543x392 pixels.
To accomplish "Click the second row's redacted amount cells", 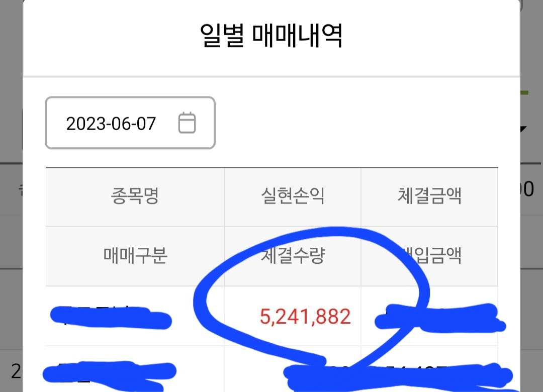I will (398, 377).
